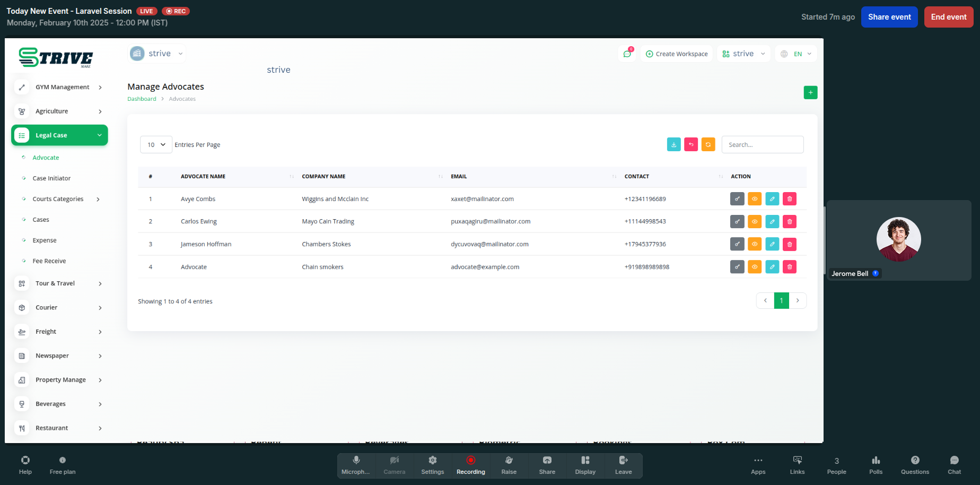View details of the Advocate row (eye icon)
This screenshot has width=980, height=485.
755,267
